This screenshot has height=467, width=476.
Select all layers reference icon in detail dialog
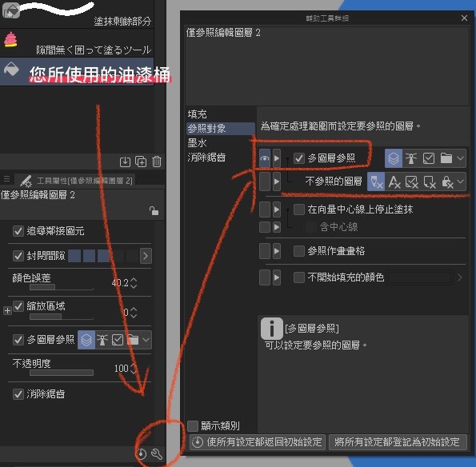pyautogui.click(x=394, y=158)
